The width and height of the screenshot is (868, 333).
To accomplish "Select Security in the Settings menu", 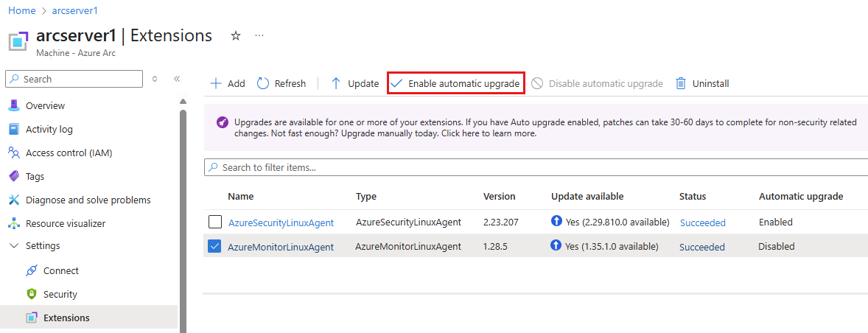I will tap(60, 294).
